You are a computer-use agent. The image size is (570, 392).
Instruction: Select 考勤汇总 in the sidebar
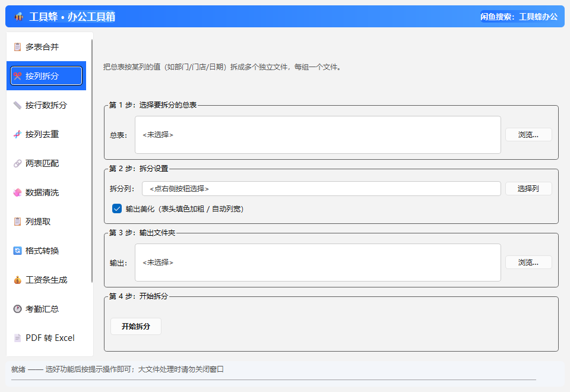pyautogui.click(x=46, y=309)
